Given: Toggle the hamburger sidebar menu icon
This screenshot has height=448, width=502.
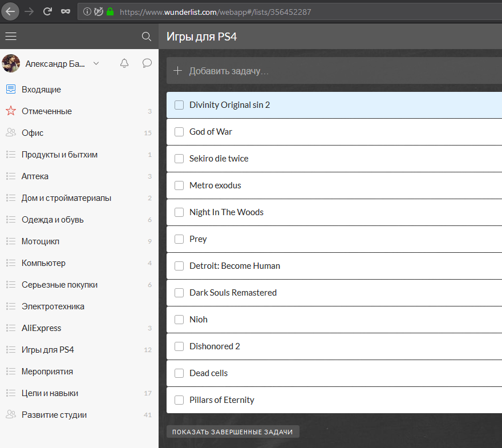Looking at the screenshot, I should pyautogui.click(x=11, y=37).
